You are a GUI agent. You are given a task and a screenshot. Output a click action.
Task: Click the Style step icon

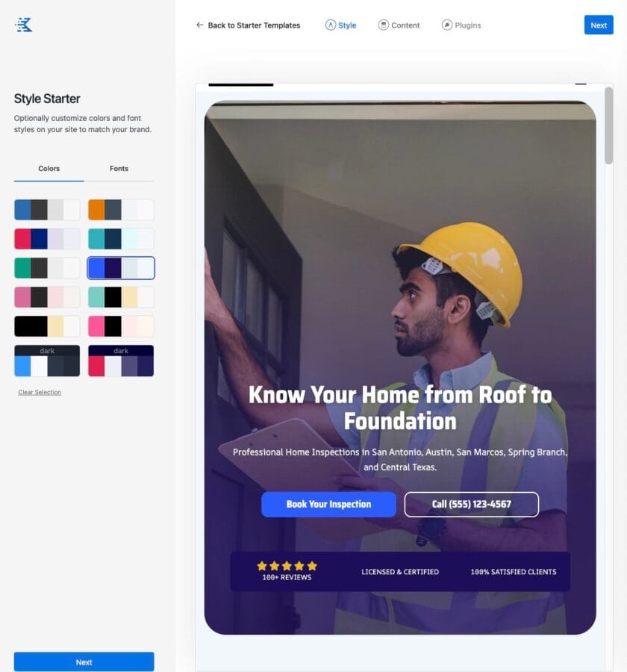coord(331,25)
